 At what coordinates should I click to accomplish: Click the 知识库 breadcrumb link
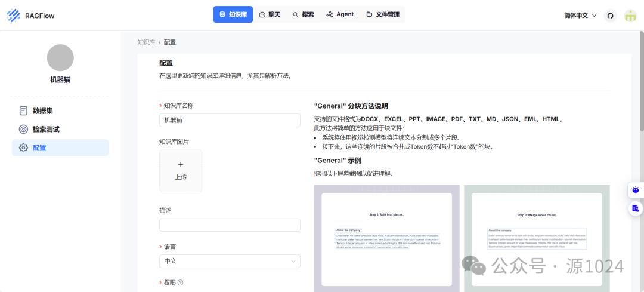coord(146,42)
